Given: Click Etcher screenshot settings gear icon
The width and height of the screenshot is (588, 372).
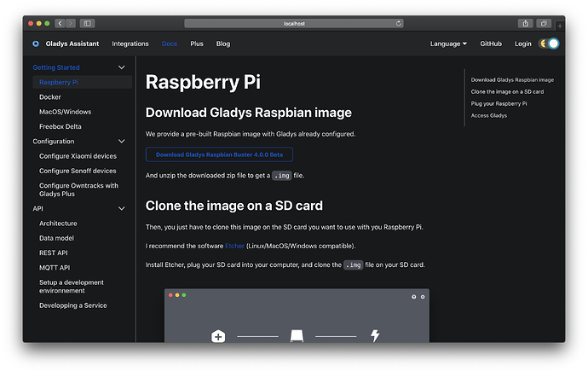Looking at the screenshot, I should click(x=423, y=297).
